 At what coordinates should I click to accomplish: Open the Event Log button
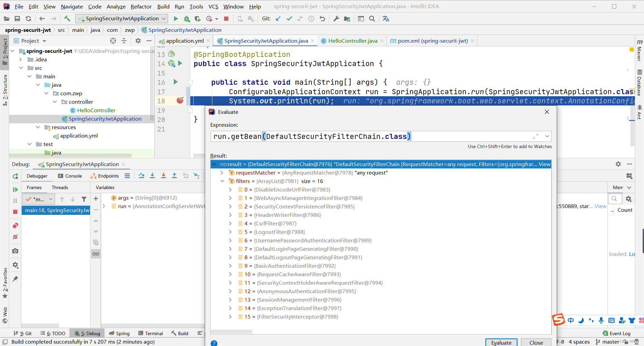pyautogui.click(x=617, y=333)
